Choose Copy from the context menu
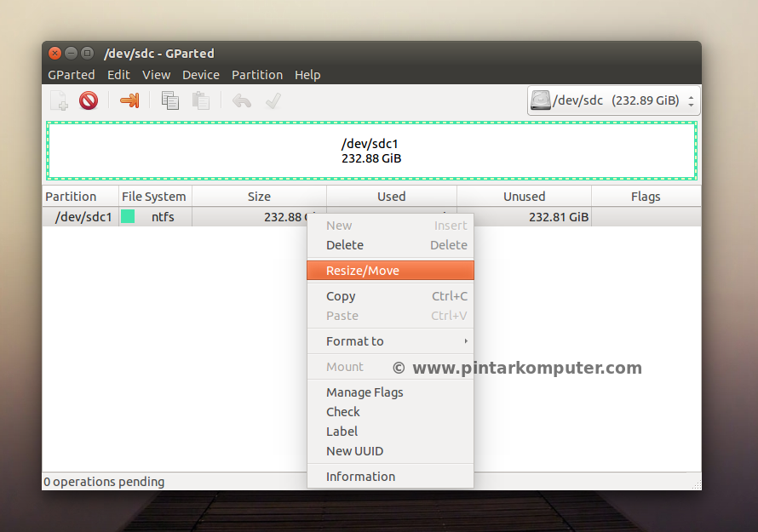This screenshot has height=532, width=758. tap(390, 296)
